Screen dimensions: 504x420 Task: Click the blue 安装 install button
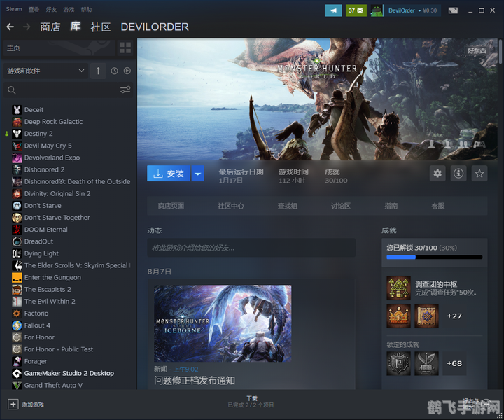[x=169, y=174]
